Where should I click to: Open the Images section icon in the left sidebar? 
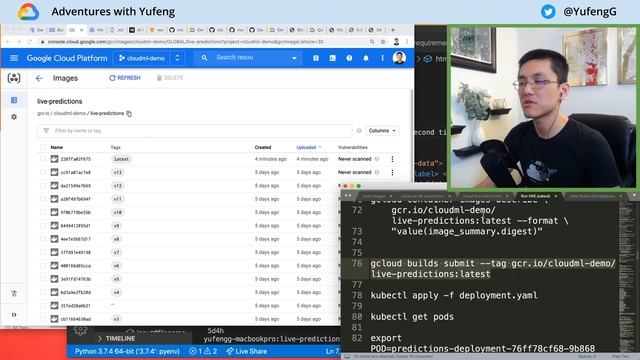coord(14,100)
